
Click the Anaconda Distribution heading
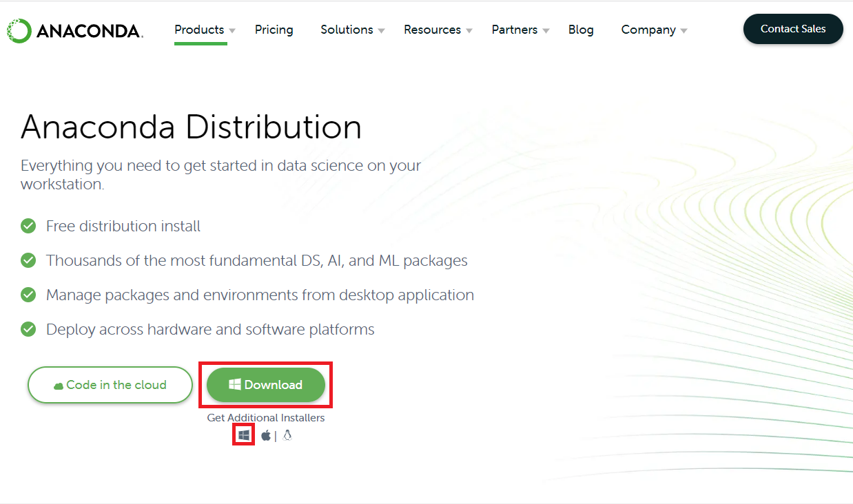[x=192, y=127]
